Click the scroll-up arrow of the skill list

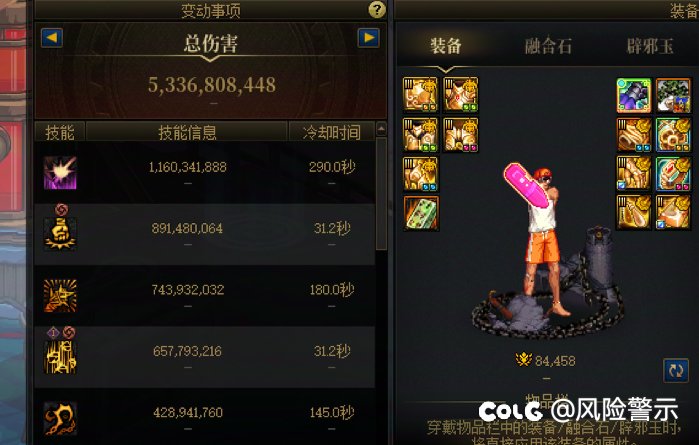(381, 129)
